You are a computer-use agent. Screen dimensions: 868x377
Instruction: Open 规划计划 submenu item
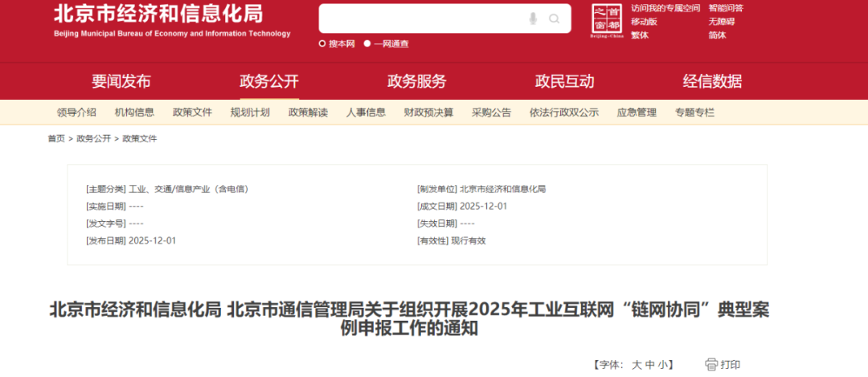click(250, 113)
